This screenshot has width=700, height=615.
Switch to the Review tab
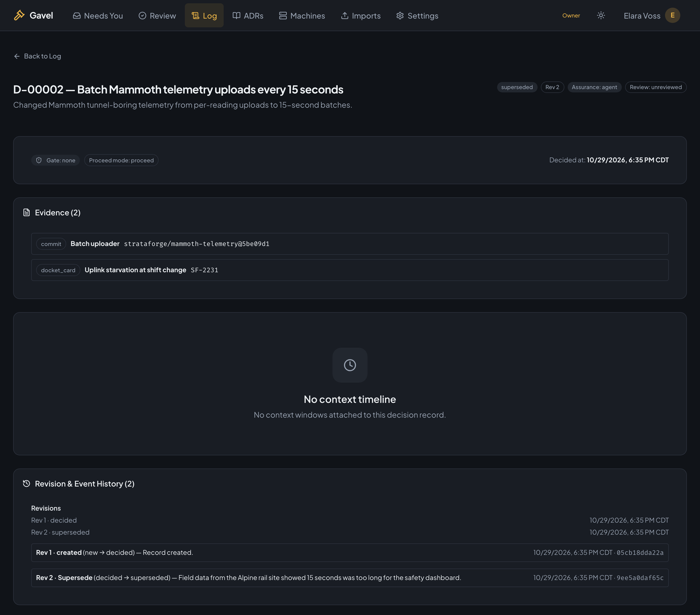157,16
